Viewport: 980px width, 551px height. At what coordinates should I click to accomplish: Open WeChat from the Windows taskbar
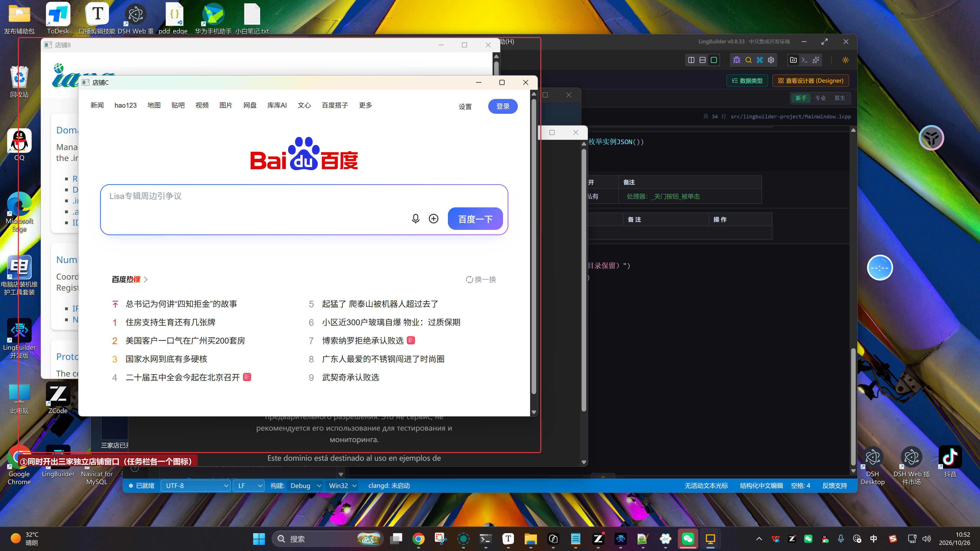[688, 539]
